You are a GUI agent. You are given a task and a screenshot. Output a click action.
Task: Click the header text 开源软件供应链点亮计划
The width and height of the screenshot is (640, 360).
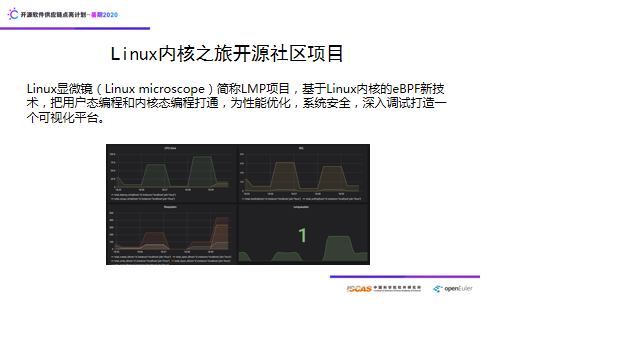[53, 15]
